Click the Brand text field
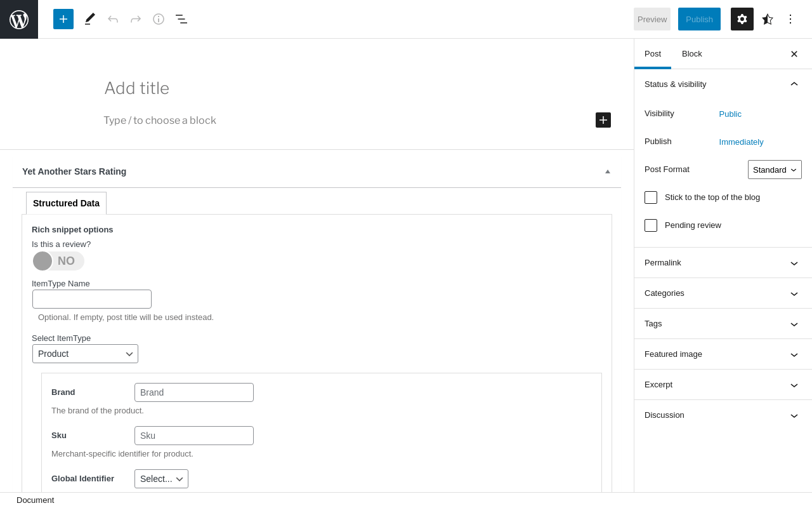 tap(194, 392)
